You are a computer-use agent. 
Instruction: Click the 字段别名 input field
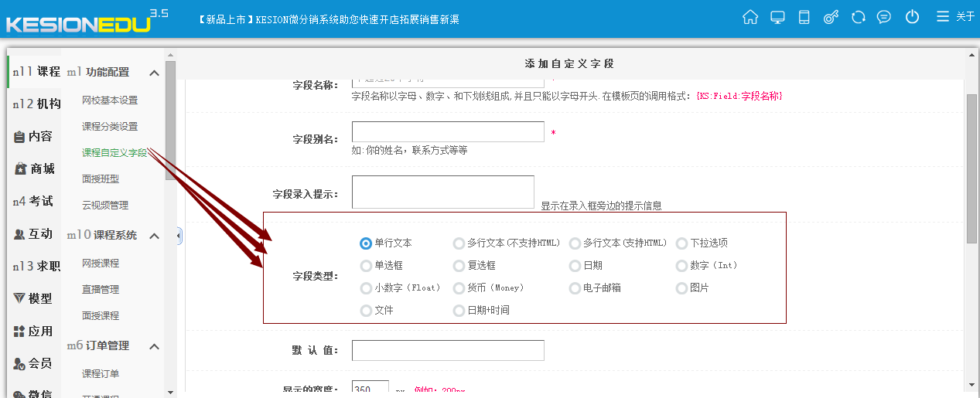tap(448, 132)
